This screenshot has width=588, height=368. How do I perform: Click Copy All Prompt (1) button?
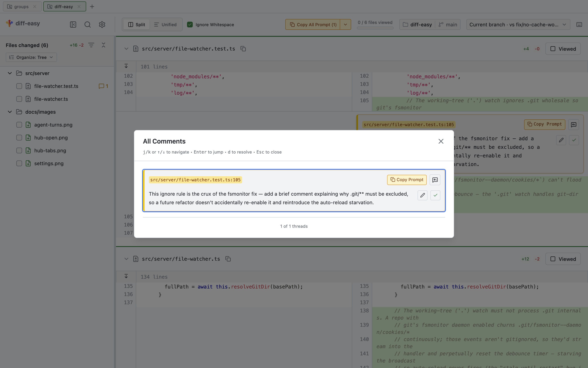313,25
